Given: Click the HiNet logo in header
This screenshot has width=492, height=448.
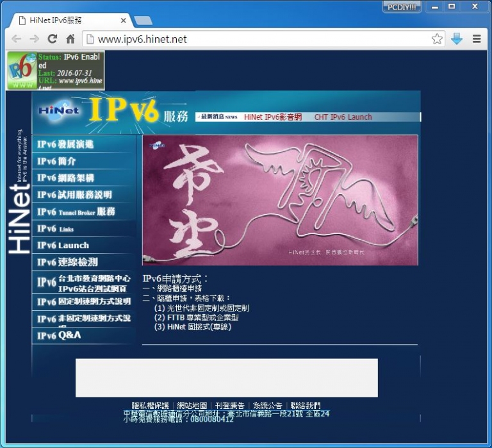Looking at the screenshot, I should (x=59, y=110).
